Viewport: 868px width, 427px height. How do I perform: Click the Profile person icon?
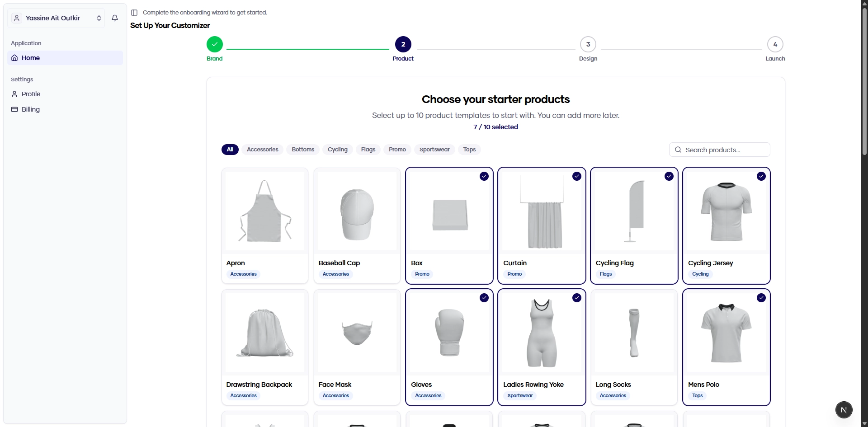(x=14, y=94)
